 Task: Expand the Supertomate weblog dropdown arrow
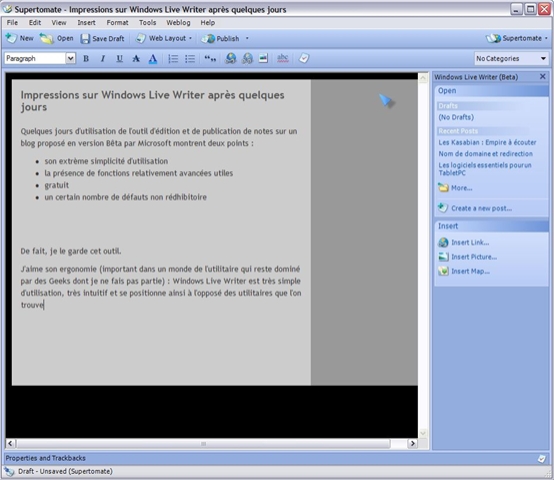tap(546, 38)
